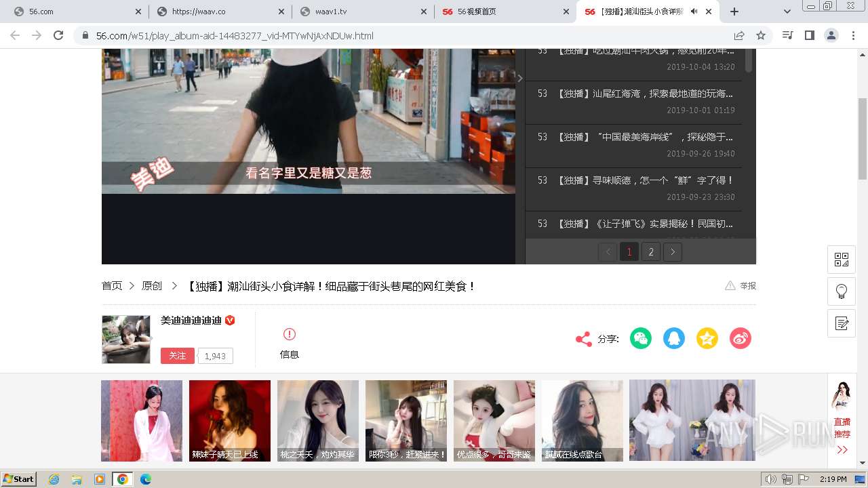Image resolution: width=868 pixels, height=488 pixels.
Task: Bookmark this page with star icon
Action: point(761,35)
